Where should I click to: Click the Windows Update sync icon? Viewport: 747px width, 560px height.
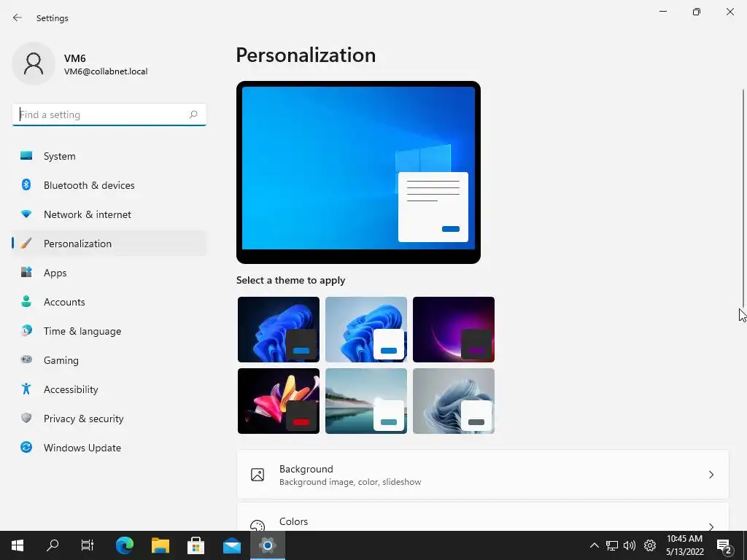[x=26, y=447]
